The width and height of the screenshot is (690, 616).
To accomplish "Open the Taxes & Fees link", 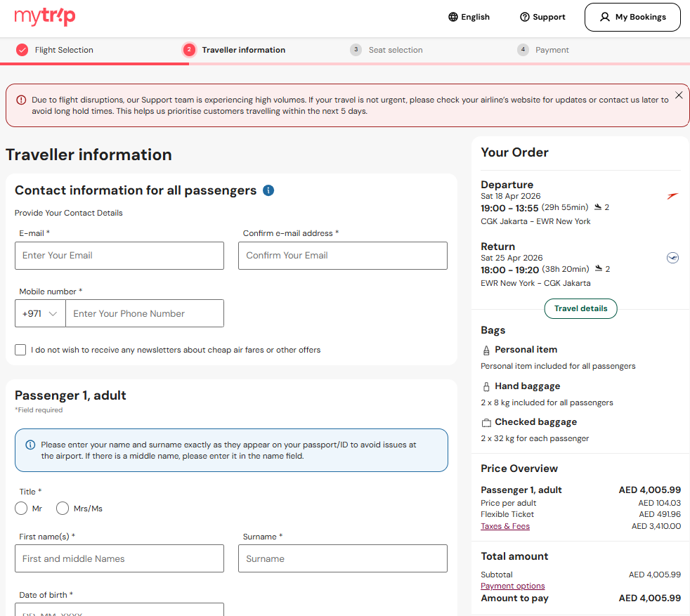I will (505, 526).
